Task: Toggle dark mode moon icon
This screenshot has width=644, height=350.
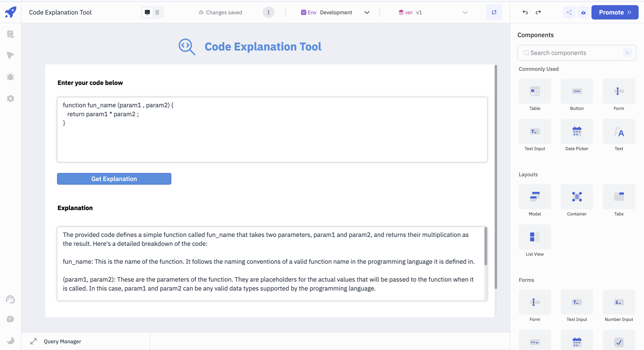Action: (x=10, y=341)
